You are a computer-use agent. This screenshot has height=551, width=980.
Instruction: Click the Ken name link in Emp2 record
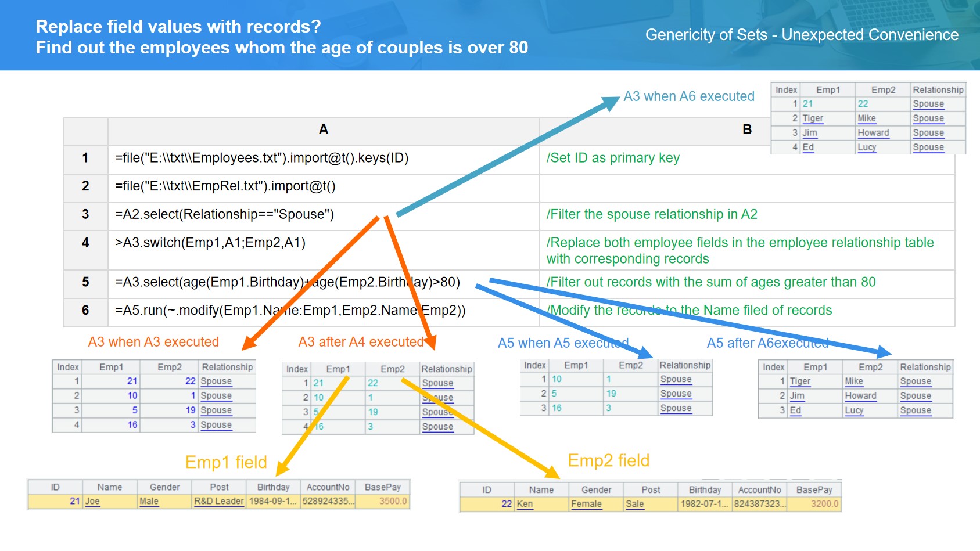pos(525,504)
